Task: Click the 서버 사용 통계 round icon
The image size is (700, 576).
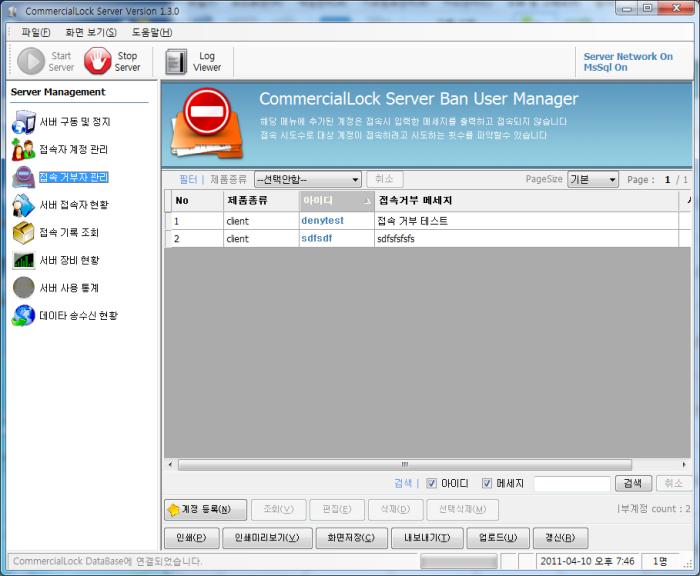Action: click(24, 288)
